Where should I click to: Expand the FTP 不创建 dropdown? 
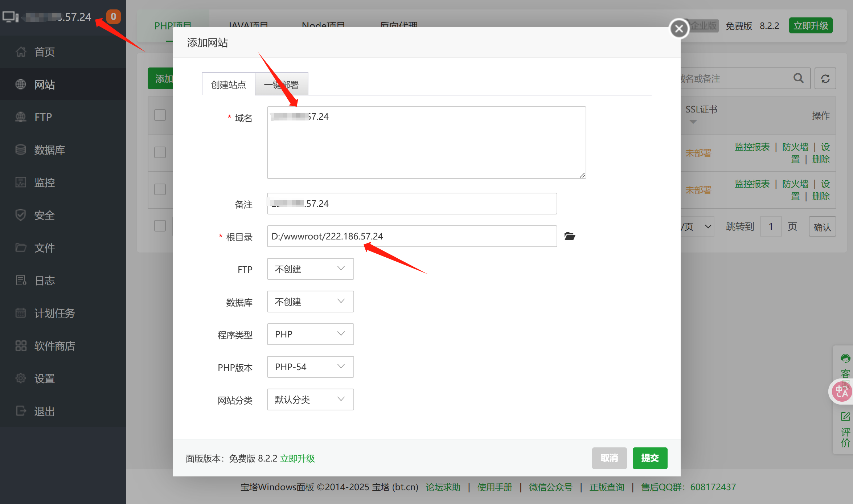pyautogui.click(x=310, y=269)
